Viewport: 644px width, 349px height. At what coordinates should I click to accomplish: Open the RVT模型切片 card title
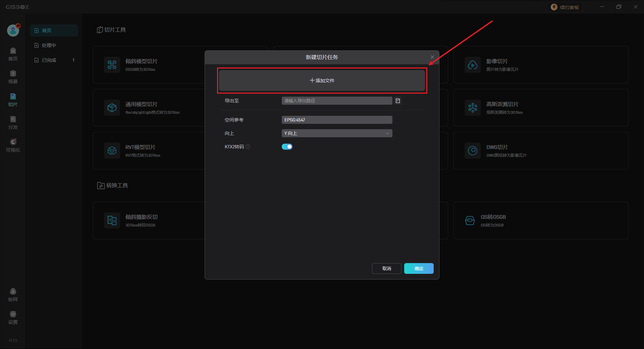click(140, 147)
